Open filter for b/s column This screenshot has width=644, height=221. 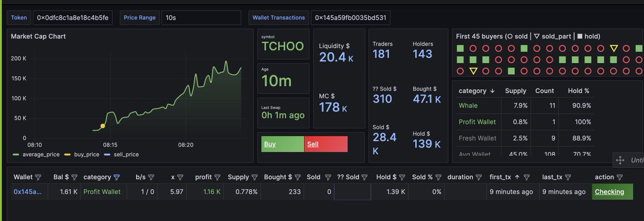pos(152,177)
